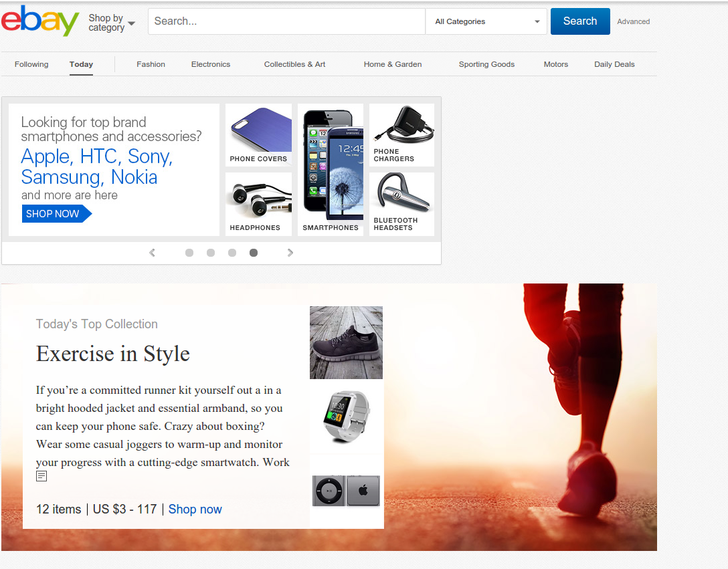728x569 pixels.
Task: Open the Phone Chargers tile
Action: pos(401,135)
